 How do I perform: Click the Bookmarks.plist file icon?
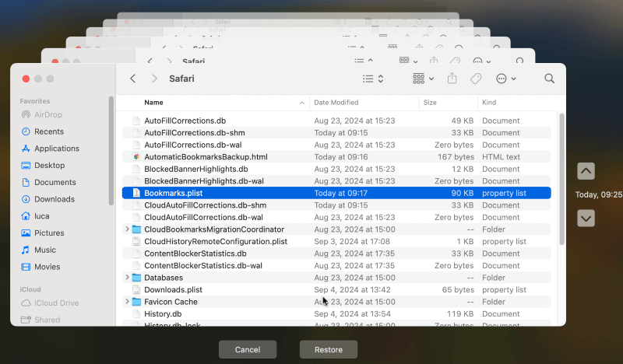coord(136,193)
